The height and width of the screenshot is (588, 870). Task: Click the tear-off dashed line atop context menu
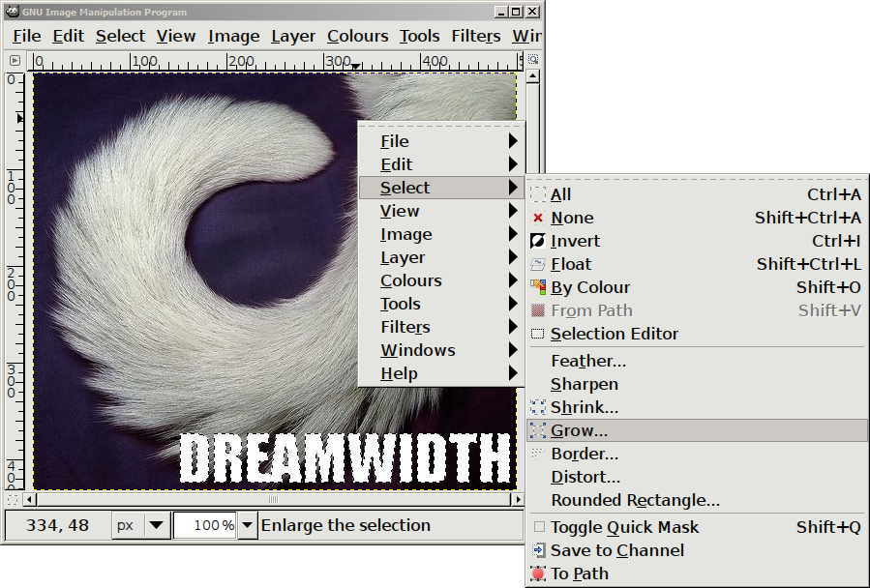pos(441,127)
